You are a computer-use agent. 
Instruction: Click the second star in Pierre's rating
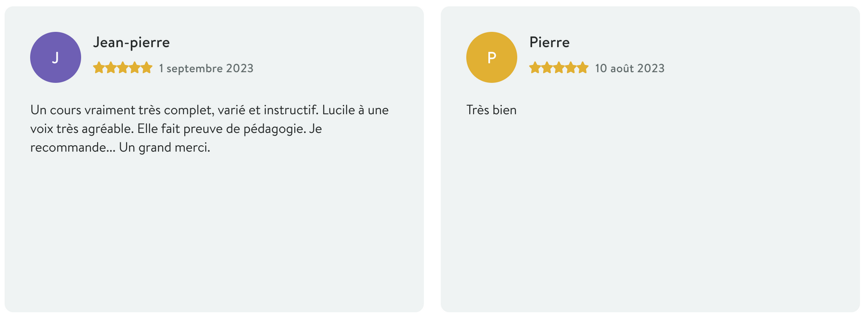(547, 68)
